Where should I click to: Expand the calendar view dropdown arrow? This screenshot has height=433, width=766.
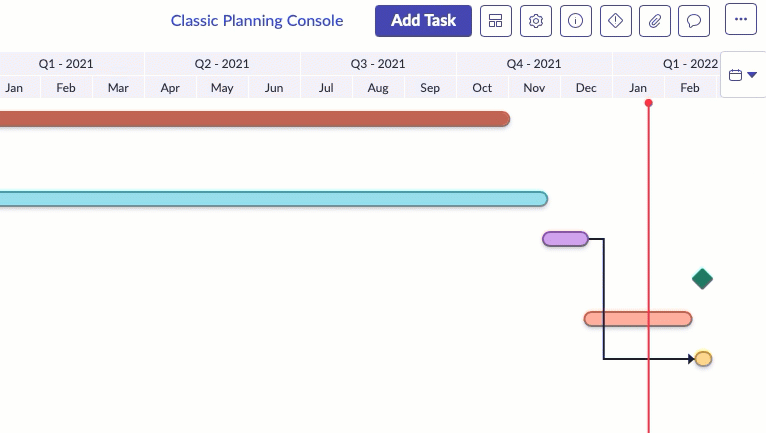pyautogui.click(x=752, y=75)
